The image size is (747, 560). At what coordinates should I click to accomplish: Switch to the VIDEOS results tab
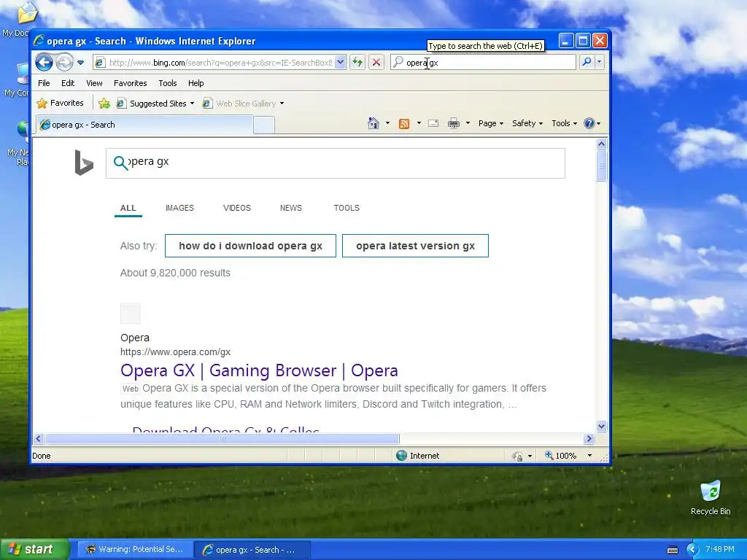click(237, 208)
